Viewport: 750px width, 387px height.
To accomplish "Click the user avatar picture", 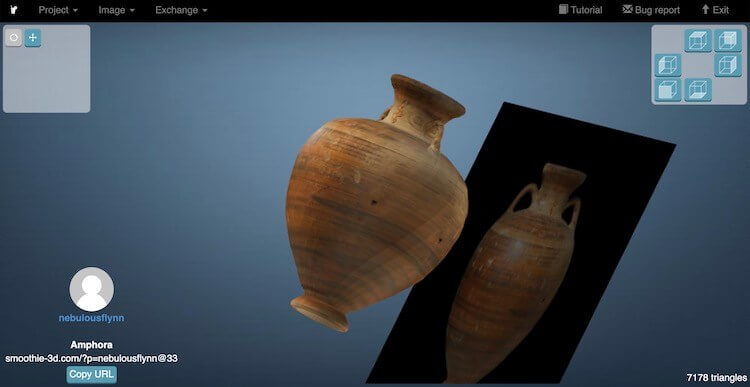I will click(92, 289).
